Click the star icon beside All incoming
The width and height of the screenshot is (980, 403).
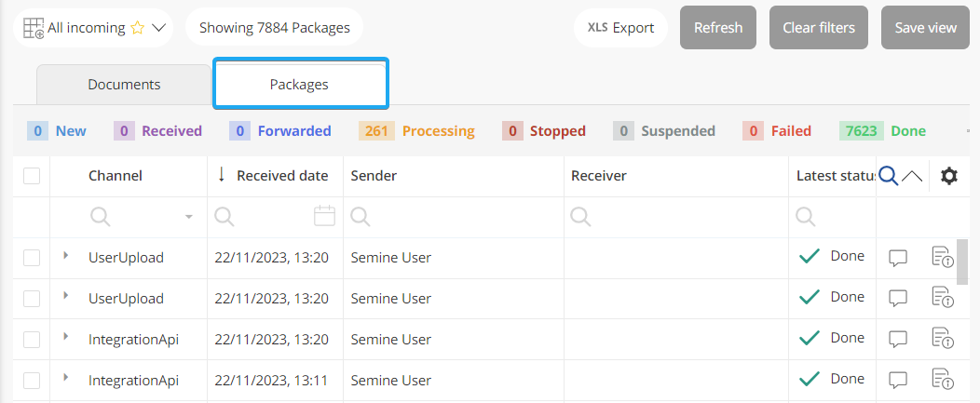coord(138,28)
